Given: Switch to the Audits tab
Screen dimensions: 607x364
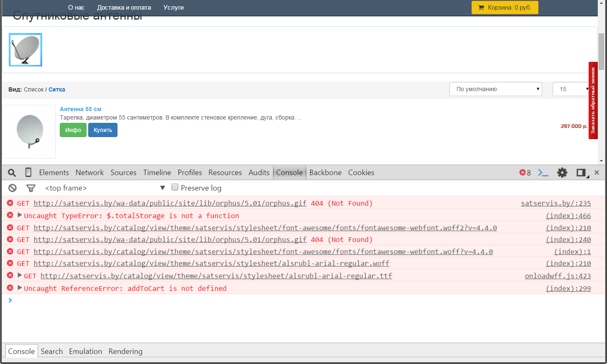Looking at the screenshot, I should [259, 173].
